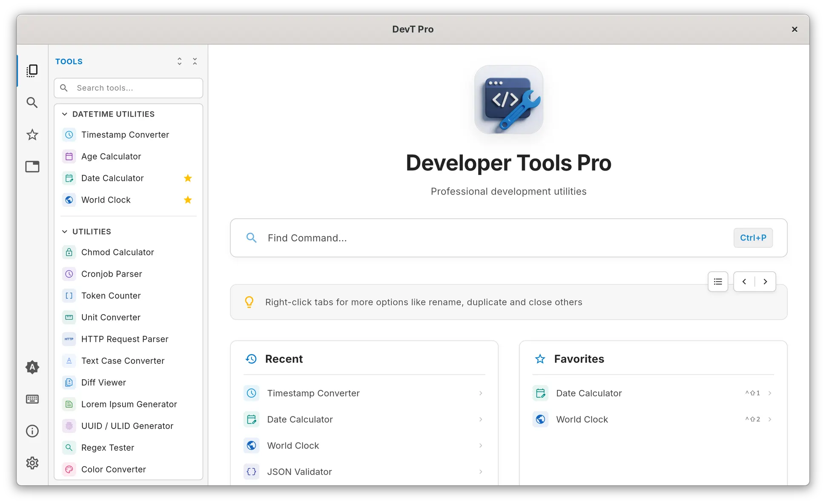Focus the Find Command search box

[x=508, y=238]
